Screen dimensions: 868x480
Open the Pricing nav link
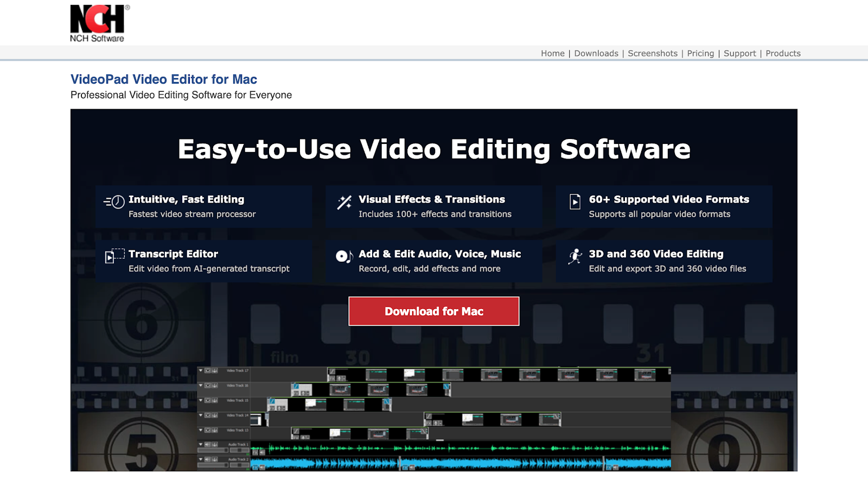point(700,53)
